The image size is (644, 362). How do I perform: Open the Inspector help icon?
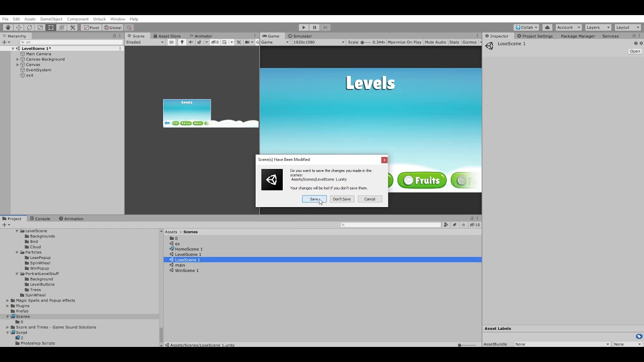(635, 43)
